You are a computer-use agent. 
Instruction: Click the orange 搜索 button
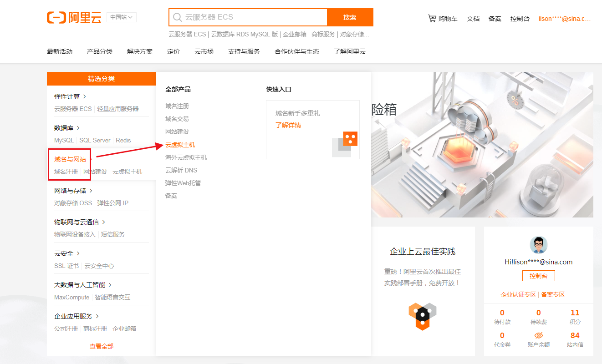(350, 17)
